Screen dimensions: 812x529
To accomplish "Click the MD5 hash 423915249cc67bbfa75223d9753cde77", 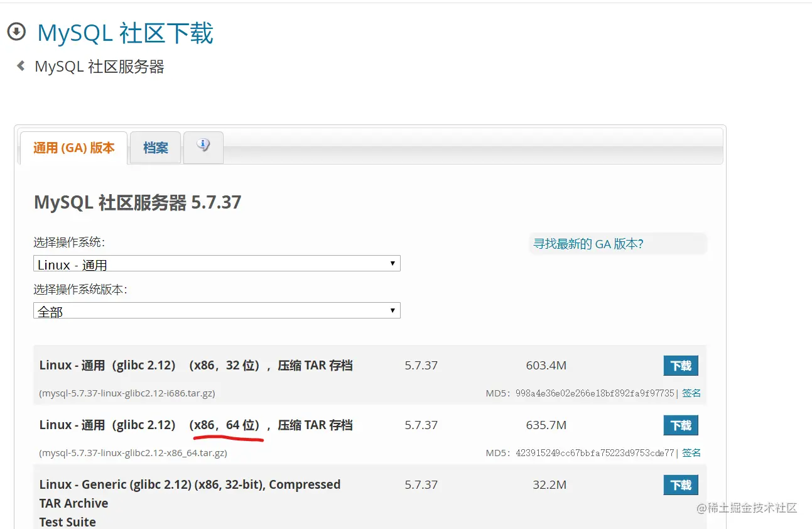I will point(595,453).
